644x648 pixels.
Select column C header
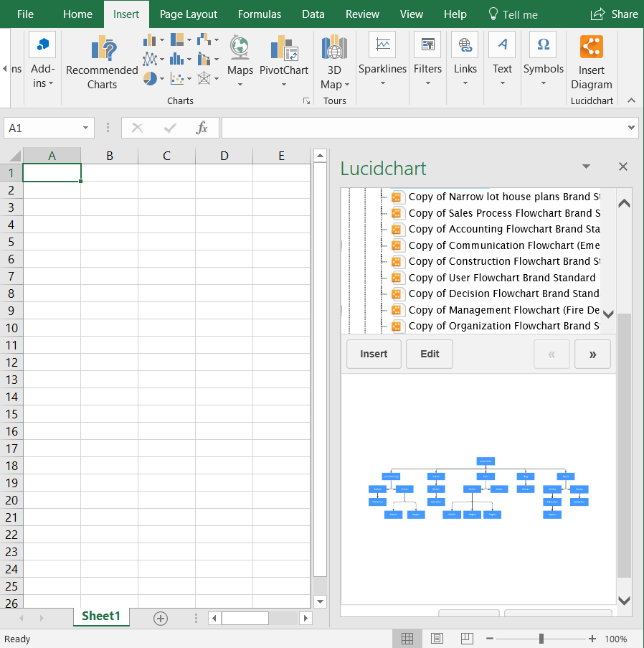pyautogui.click(x=166, y=156)
